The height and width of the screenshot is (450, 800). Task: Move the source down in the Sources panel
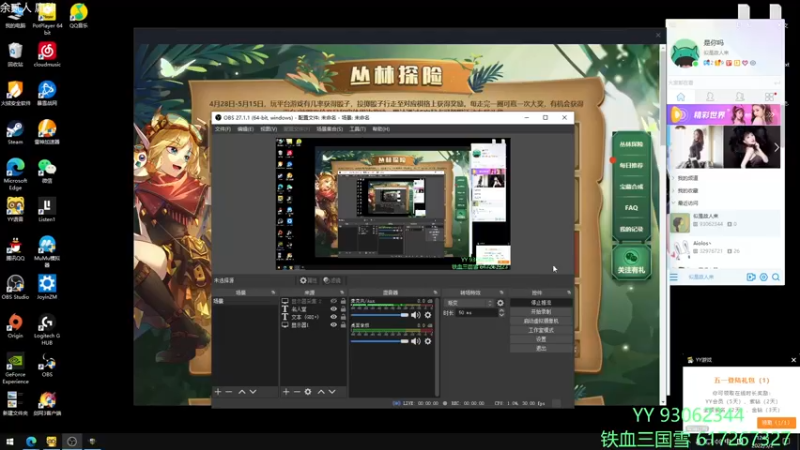coord(332,392)
